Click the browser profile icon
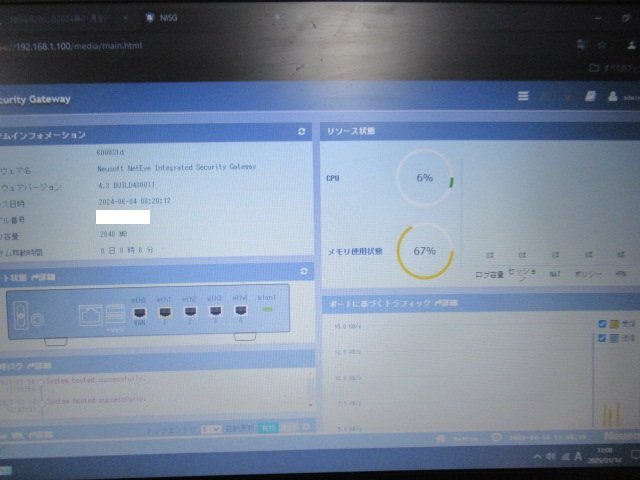The height and width of the screenshot is (480, 640). [x=631, y=45]
